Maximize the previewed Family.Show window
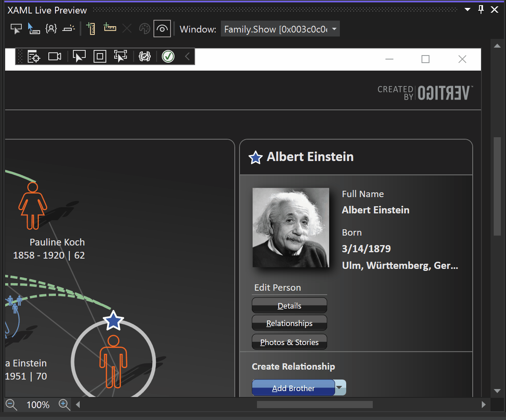The height and width of the screenshot is (420, 506). (425, 59)
